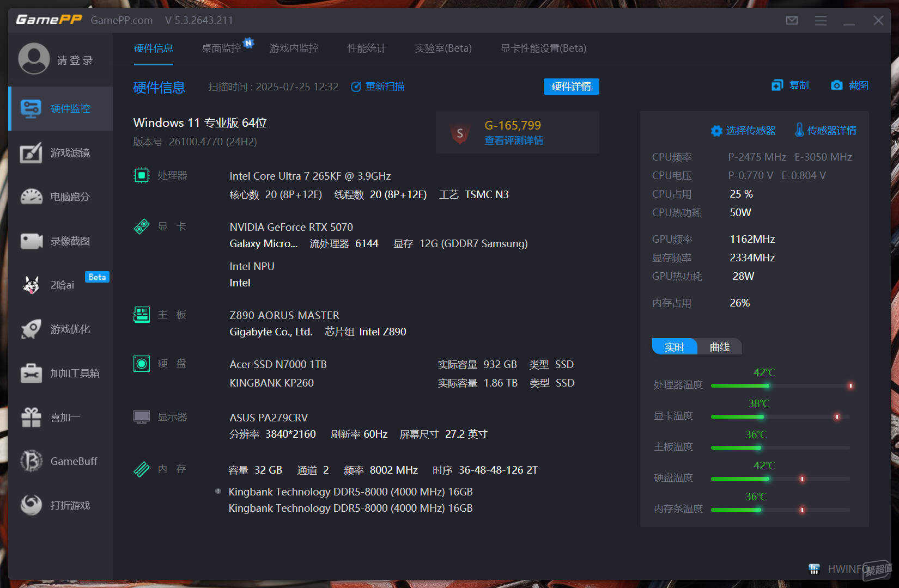Open 游戏滤镜 from the sidebar
The height and width of the screenshot is (588, 899).
point(60,153)
